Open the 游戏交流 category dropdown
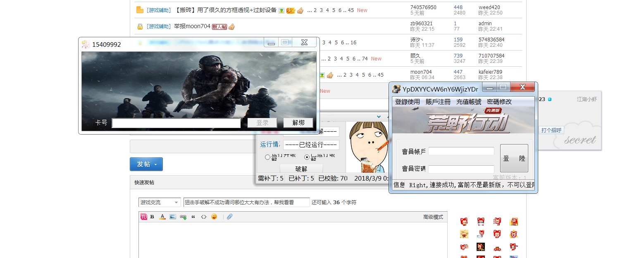644x258 pixels. click(x=160, y=203)
